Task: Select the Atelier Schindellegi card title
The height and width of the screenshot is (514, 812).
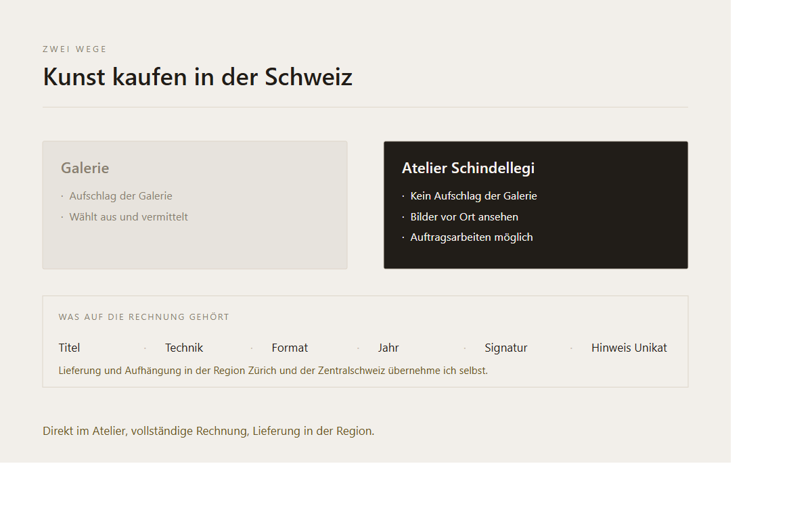Action: tap(468, 168)
